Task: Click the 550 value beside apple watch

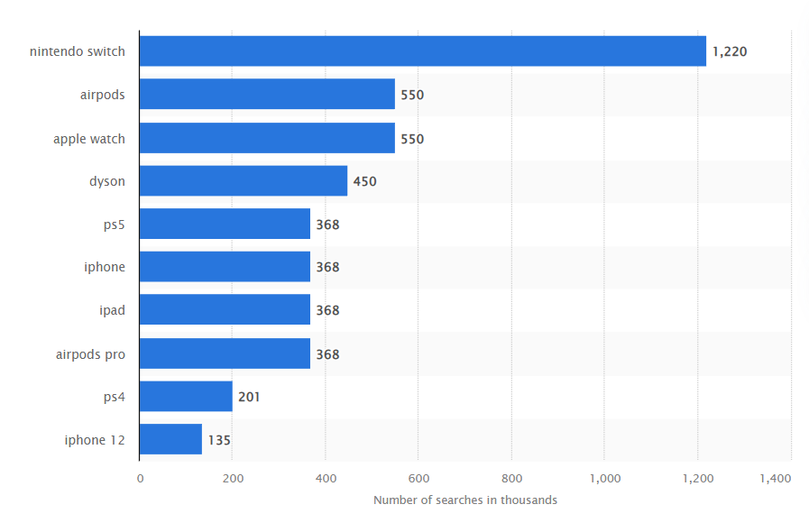Action: tap(412, 139)
